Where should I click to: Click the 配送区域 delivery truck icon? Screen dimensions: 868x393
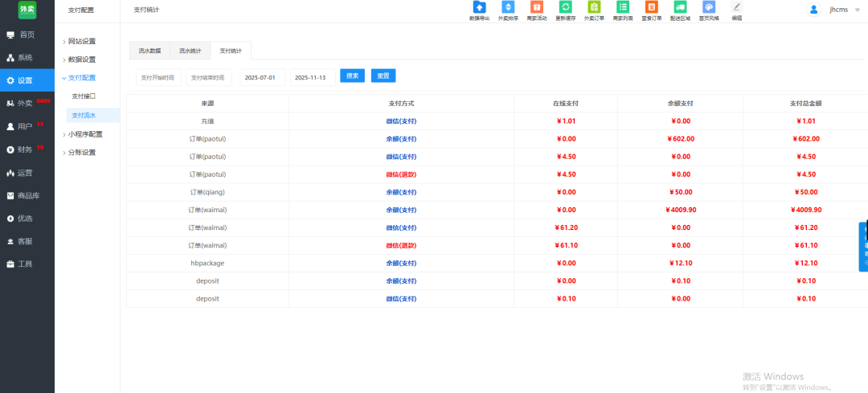[x=680, y=8]
